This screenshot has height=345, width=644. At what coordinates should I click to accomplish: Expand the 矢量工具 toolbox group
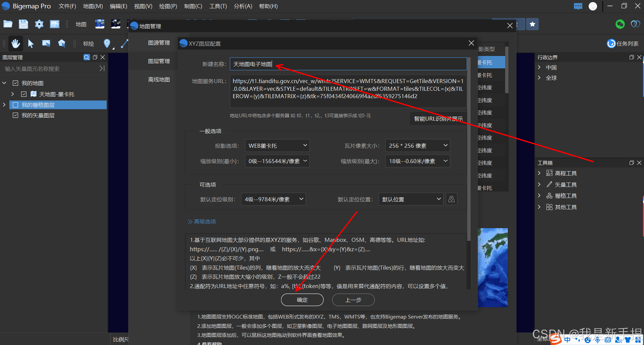tap(539, 185)
